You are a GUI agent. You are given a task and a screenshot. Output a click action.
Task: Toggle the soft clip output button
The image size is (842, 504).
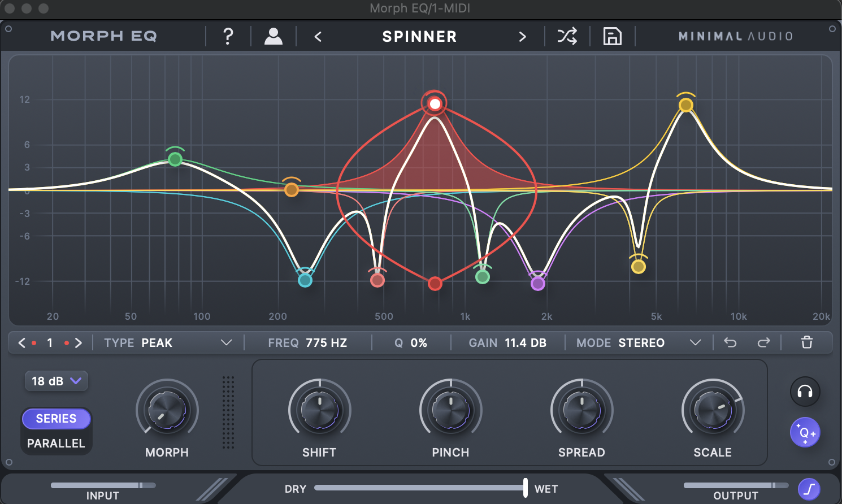tap(809, 489)
